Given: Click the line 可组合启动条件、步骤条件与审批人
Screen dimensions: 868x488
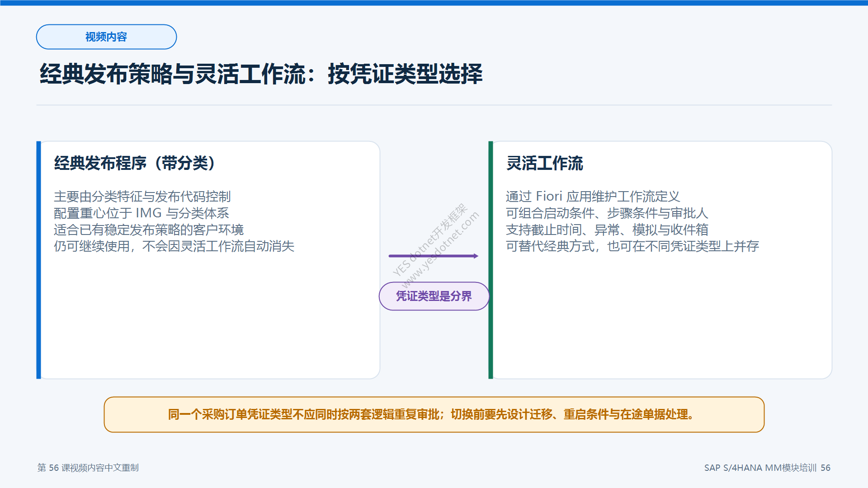Looking at the screenshot, I should coord(607,213).
